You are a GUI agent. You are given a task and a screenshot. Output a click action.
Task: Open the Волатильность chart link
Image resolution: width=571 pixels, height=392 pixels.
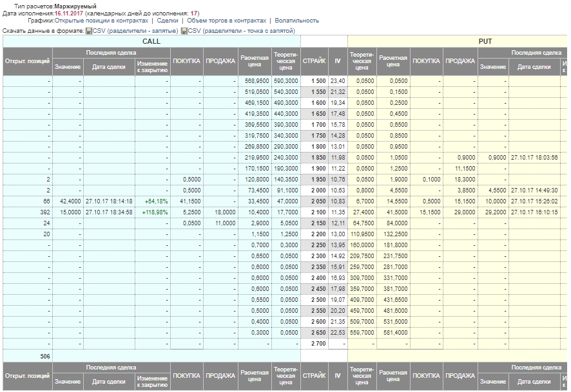click(x=297, y=21)
